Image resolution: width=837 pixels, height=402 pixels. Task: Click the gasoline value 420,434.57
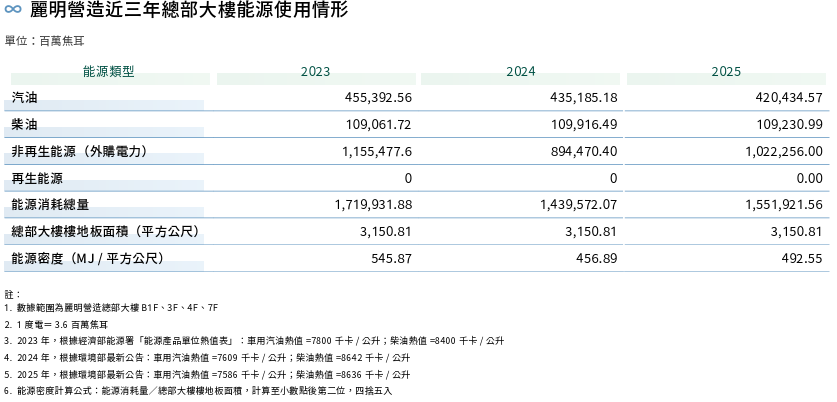pyautogui.click(x=789, y=98)
